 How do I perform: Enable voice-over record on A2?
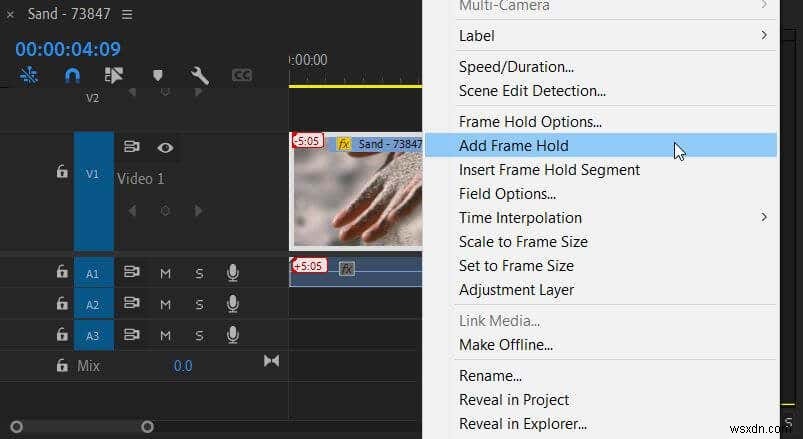[233, 304]
